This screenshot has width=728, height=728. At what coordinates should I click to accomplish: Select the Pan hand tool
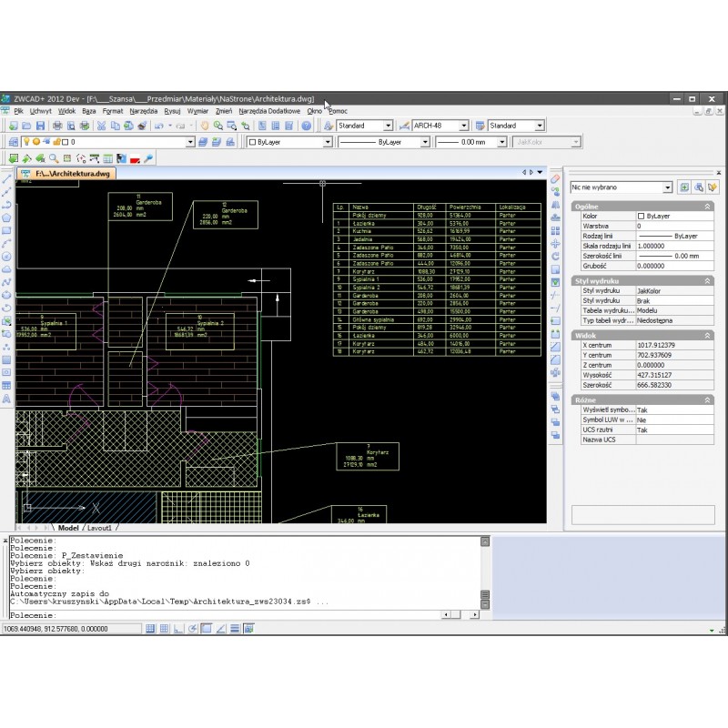point(204,126)
